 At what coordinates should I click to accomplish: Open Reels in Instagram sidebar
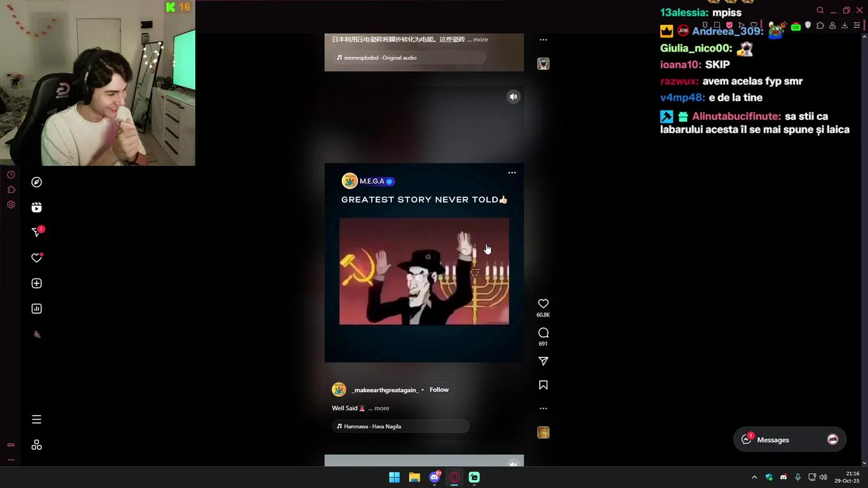tap(37, 207)
